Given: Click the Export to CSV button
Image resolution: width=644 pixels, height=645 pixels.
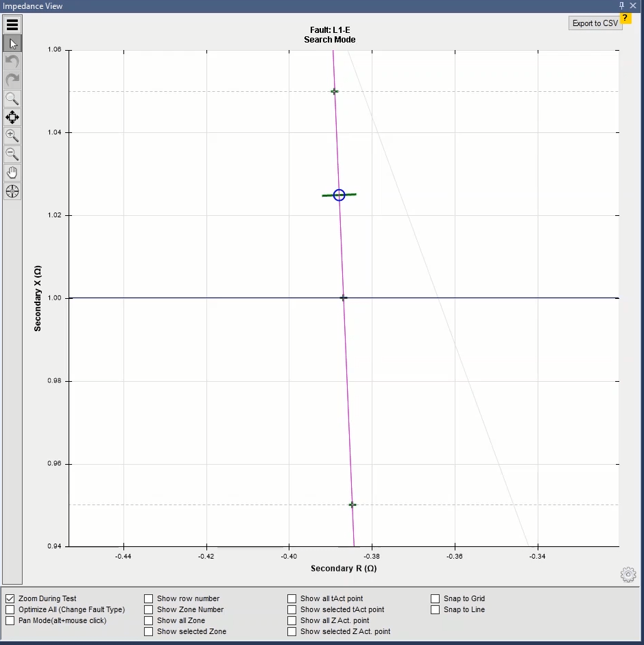Looking at the screenshot, I should coord(595,23).
